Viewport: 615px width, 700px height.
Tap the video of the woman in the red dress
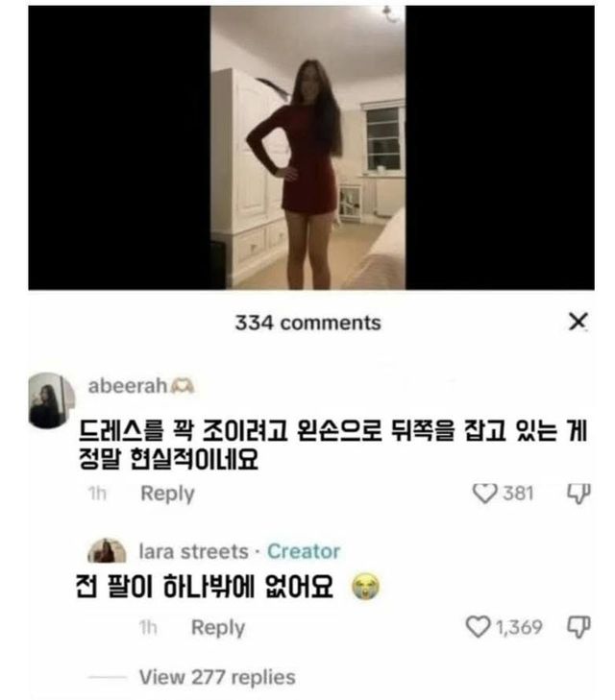pyautogui.click(x=307, y=148)
